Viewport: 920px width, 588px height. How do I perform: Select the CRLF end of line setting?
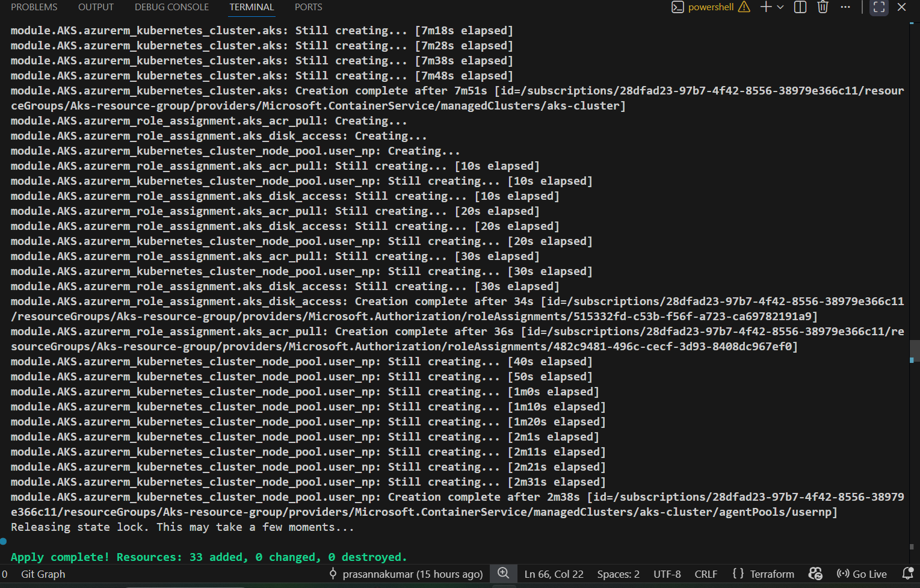pos(706,574)
